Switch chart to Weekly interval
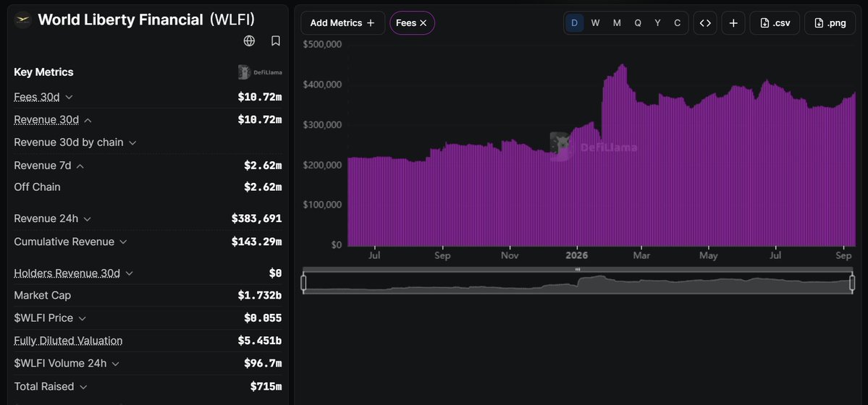 595,23
